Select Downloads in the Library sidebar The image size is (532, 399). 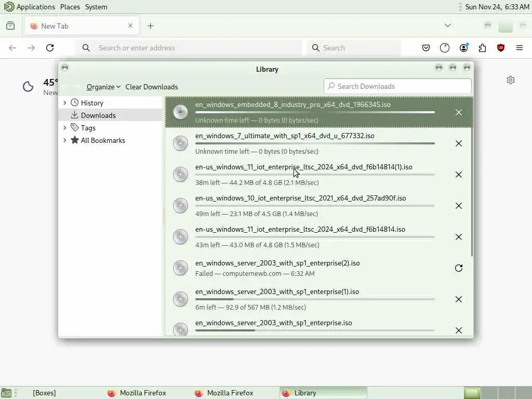pyautogui.click(x=111, y=115)
